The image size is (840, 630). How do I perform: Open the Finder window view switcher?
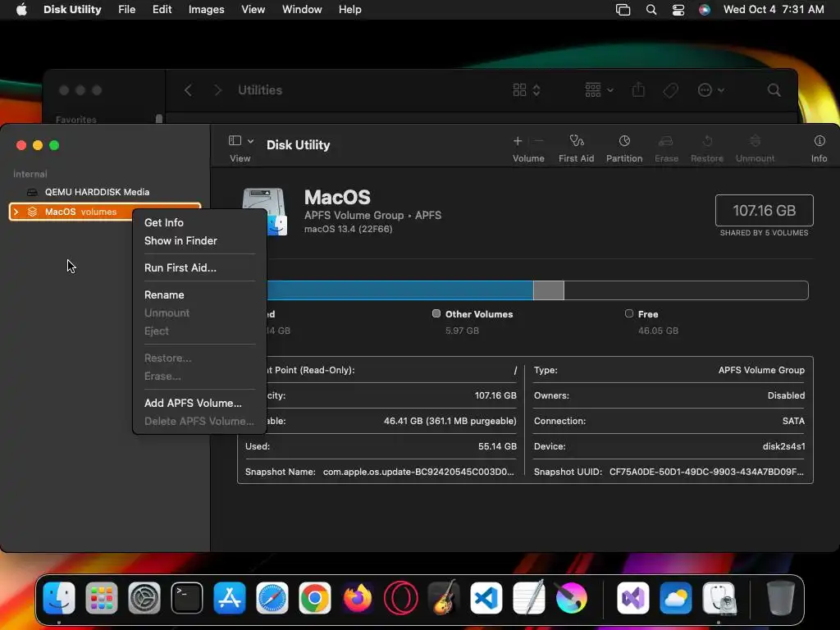point(526,90)
